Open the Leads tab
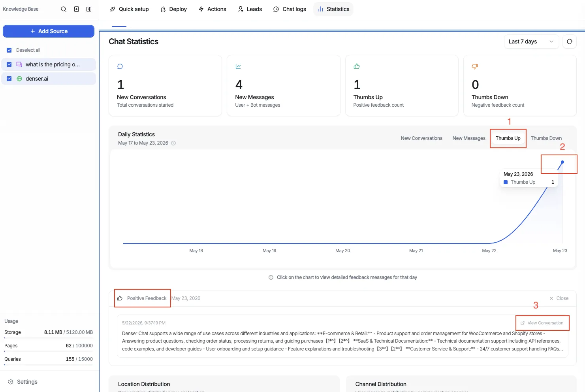This screenshot has height=392, width=585. pyautogui.click(x=250, y=9)
